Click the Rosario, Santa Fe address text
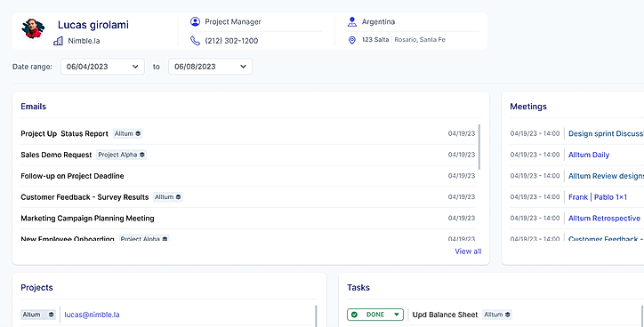644x327 pixels. tap(420, 40)
